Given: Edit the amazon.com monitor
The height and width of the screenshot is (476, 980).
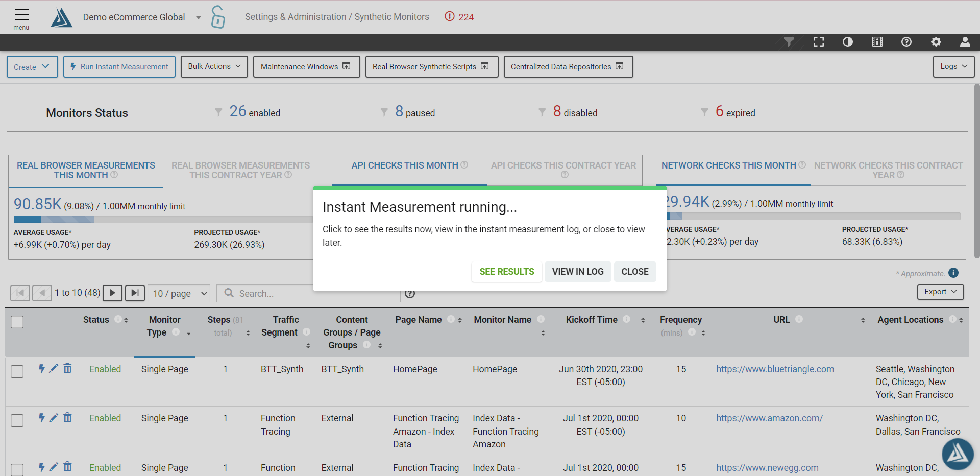Looking at the screenshot, I should [x=54, y=418].
